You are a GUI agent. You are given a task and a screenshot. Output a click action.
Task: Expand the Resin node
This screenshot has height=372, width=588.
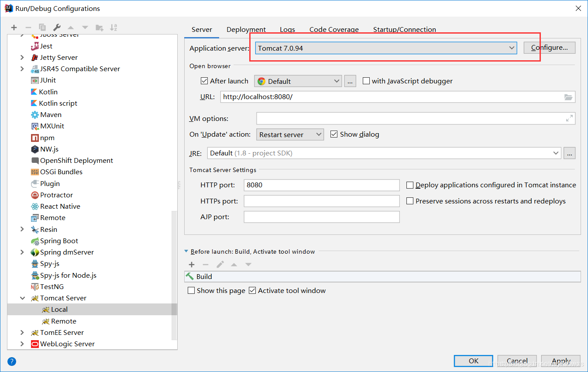click(x=22, y=229)
